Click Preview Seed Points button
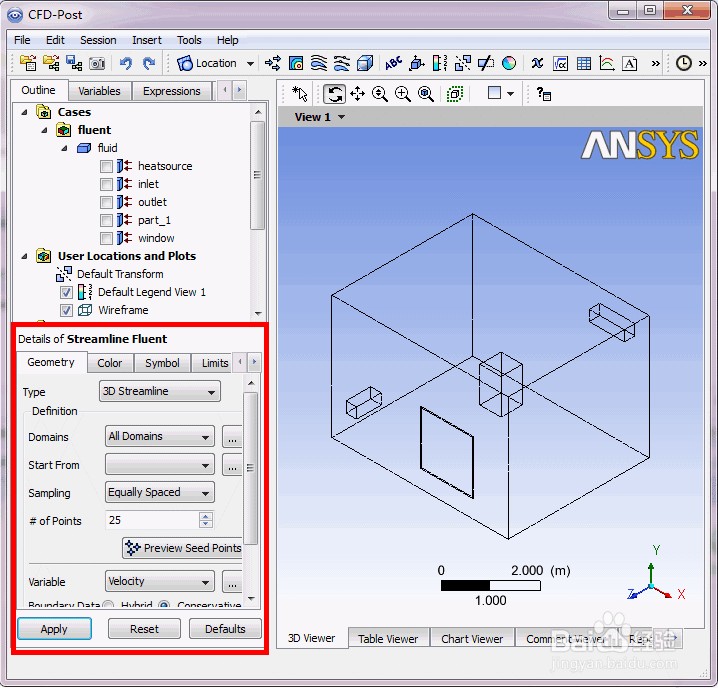This screenshot has height=688, width=718. tap(182, 548)
